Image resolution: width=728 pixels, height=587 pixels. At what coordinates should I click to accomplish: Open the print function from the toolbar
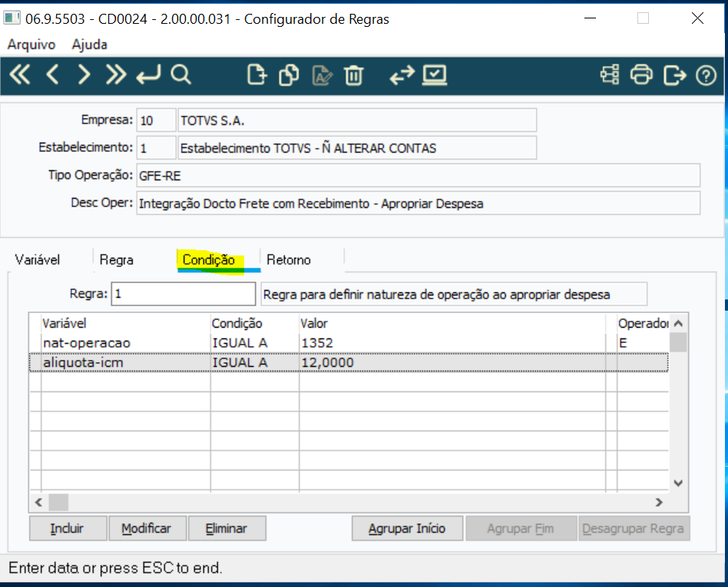click(x=643, y=75)
